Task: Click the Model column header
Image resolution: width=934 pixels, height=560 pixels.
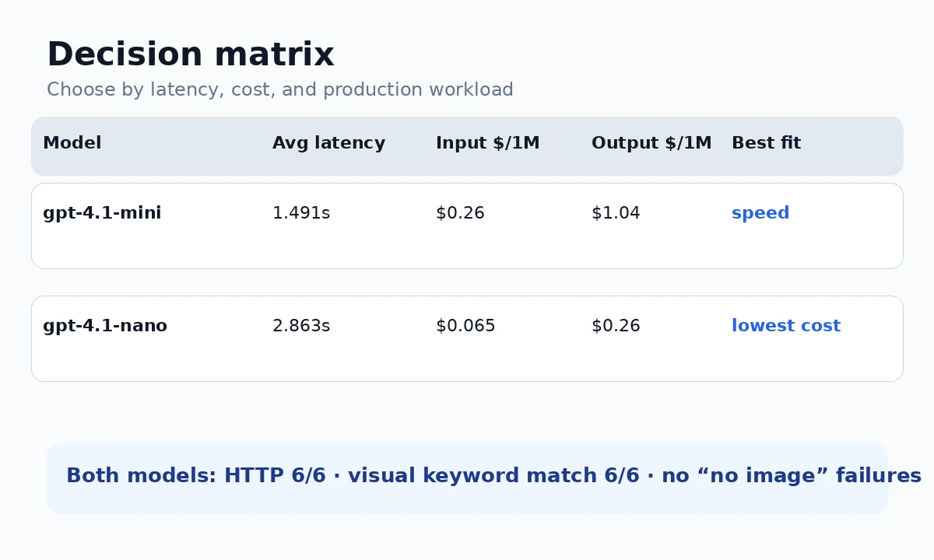Action: pyautogui.click(x=72, y=143)
